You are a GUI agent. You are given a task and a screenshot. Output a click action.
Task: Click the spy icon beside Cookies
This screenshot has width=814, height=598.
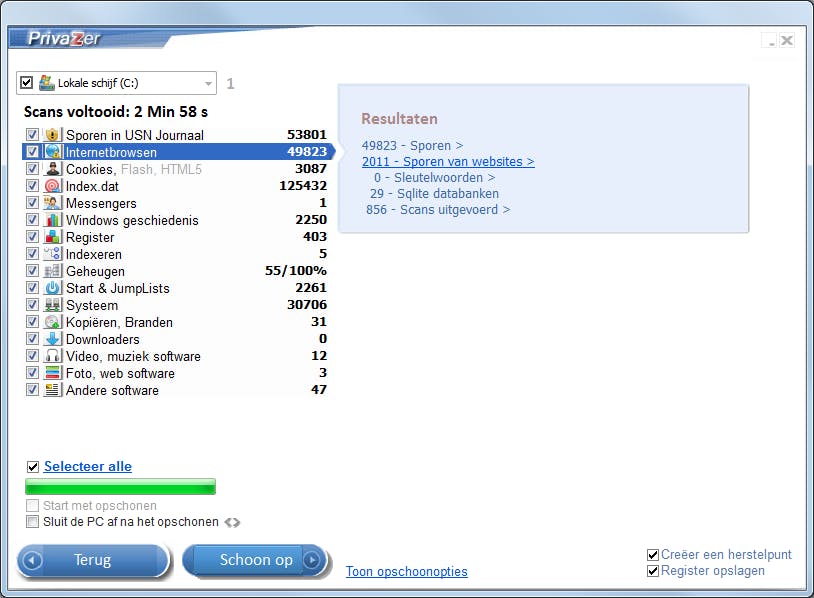pos(52,169)
